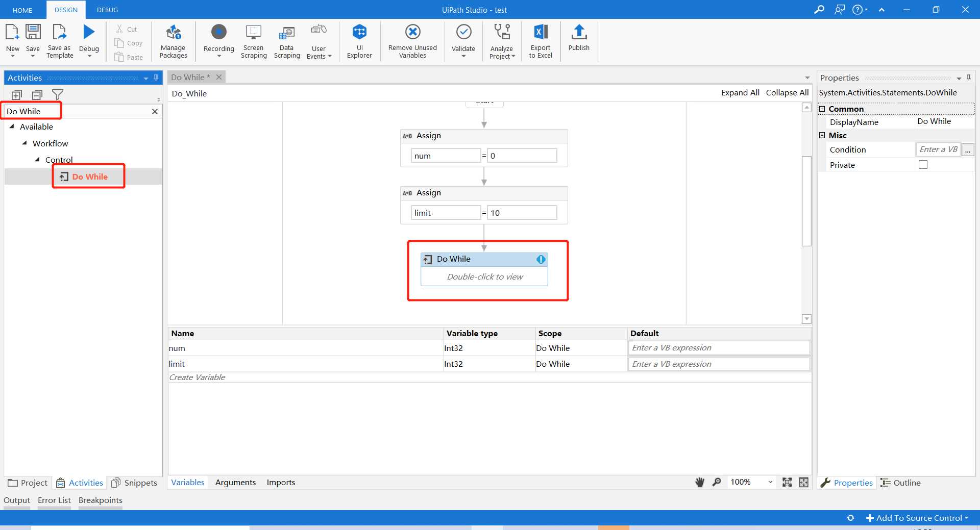Viewport: 980px width, 530px height.
Task: Open Add To Source Control dropdown
Action: (917, 518)
